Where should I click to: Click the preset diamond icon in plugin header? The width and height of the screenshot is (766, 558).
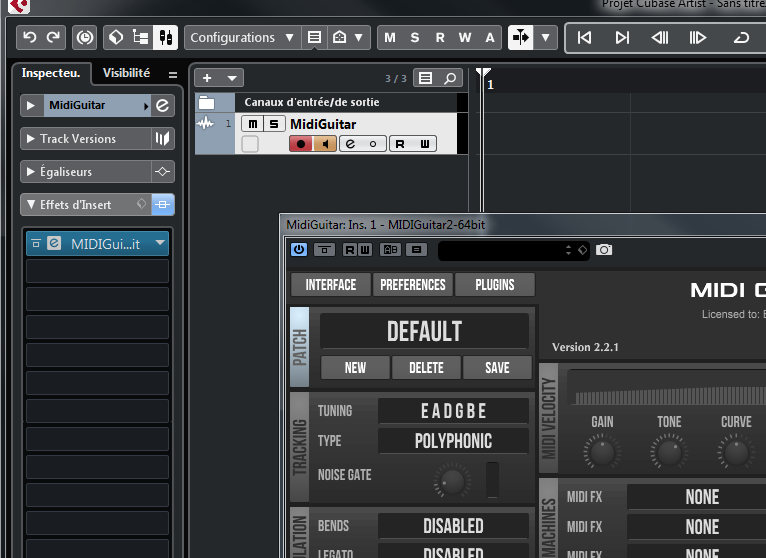point(582,250)
